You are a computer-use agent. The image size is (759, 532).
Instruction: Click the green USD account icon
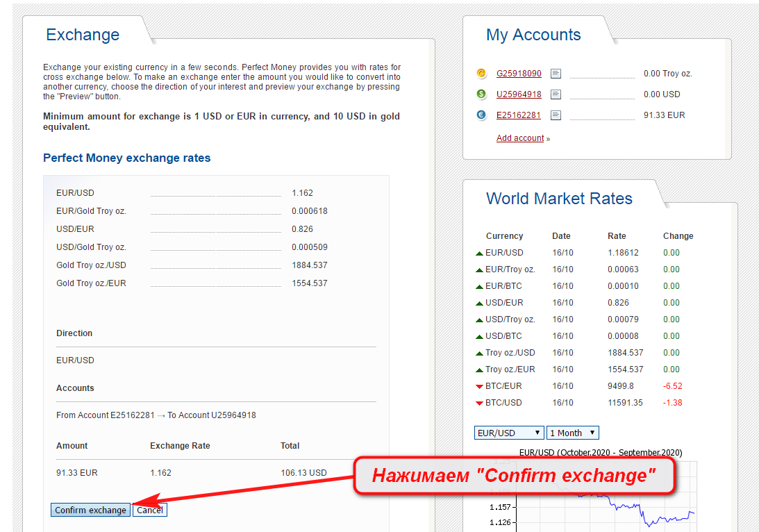(x=481, y=94)
